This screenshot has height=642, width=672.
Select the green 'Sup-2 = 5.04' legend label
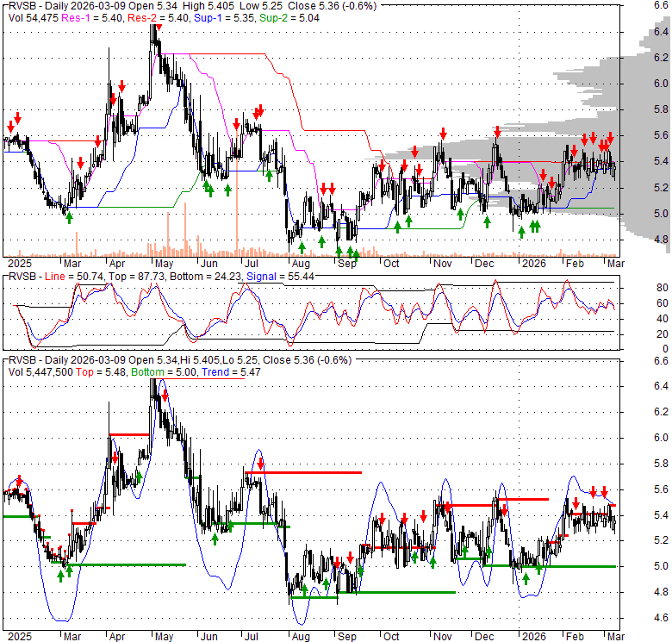[289, 18]
